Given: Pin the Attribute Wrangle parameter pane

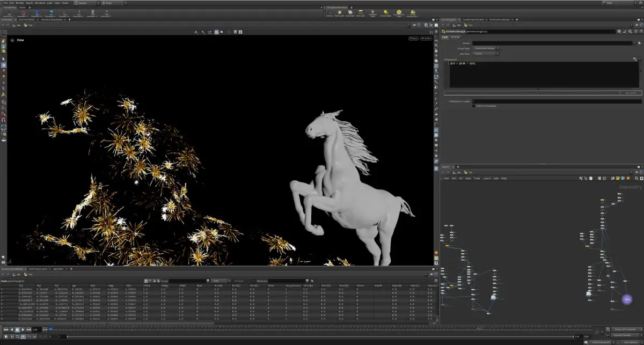Looking at the screenshot, I should (x=642, y=31).
